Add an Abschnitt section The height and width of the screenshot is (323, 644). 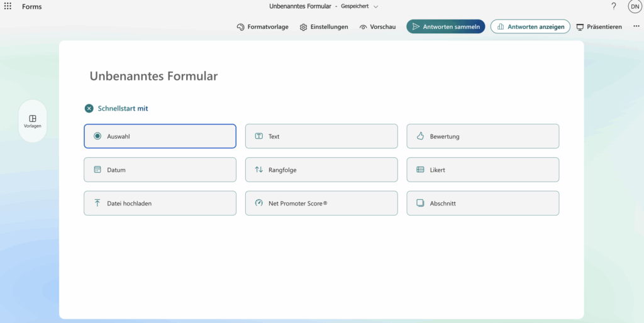483,203
